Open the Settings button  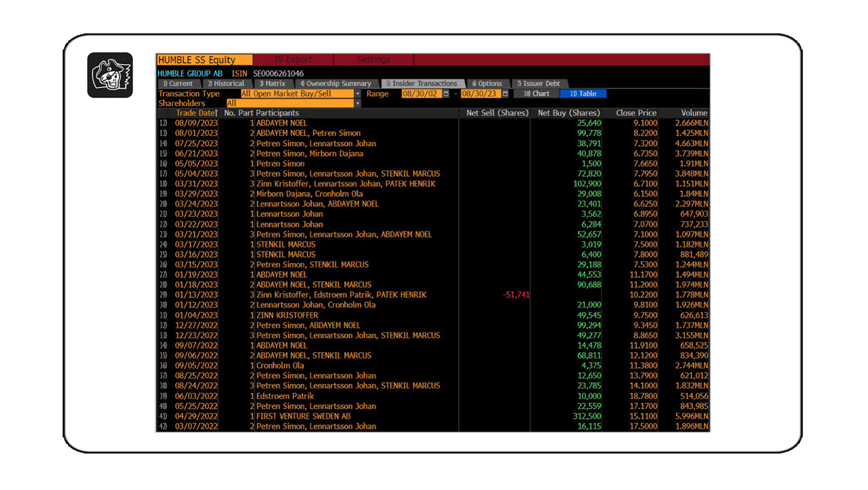[x=373, y=60]
